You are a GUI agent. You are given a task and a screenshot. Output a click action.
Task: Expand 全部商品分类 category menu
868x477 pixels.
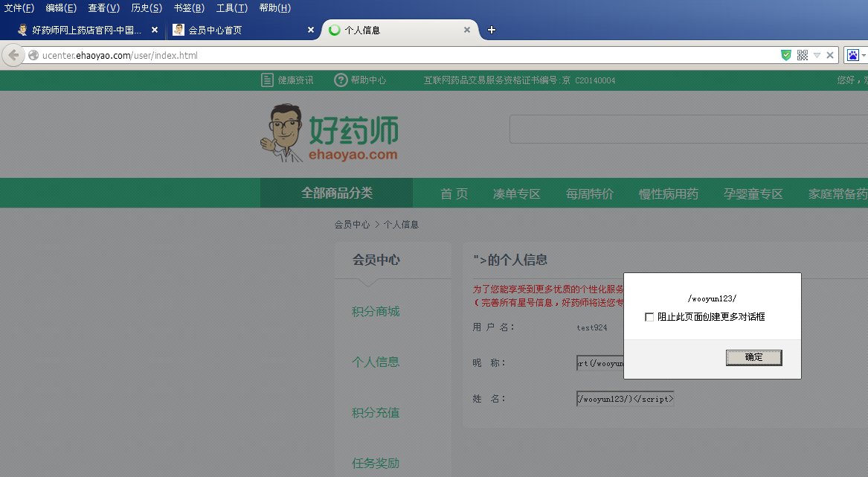coord(337,193)
